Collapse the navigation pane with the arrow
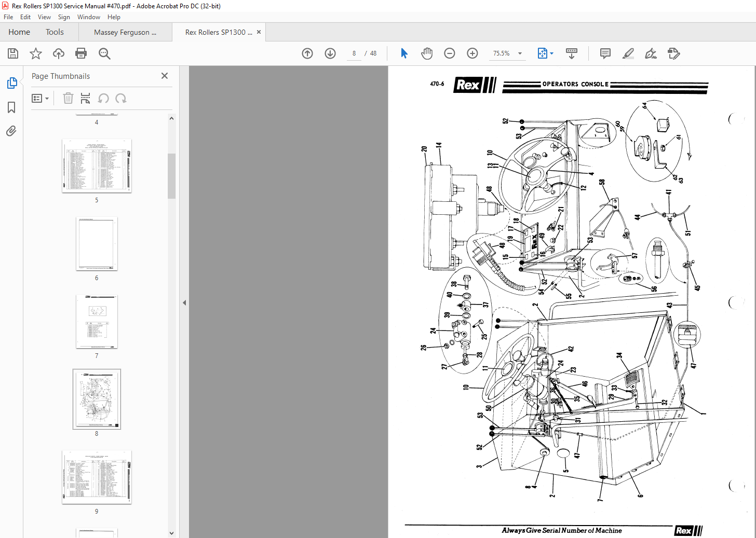 [x=184, y=302]
